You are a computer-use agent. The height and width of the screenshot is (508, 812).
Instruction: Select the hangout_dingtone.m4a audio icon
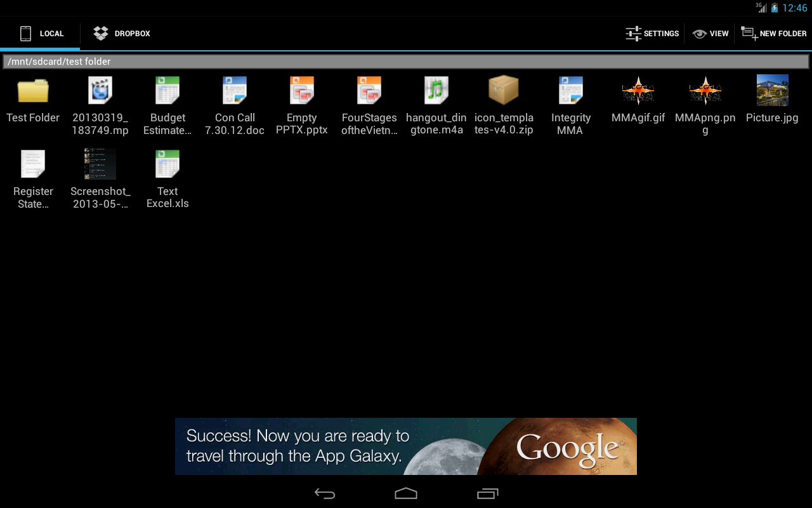pos(436,90)
